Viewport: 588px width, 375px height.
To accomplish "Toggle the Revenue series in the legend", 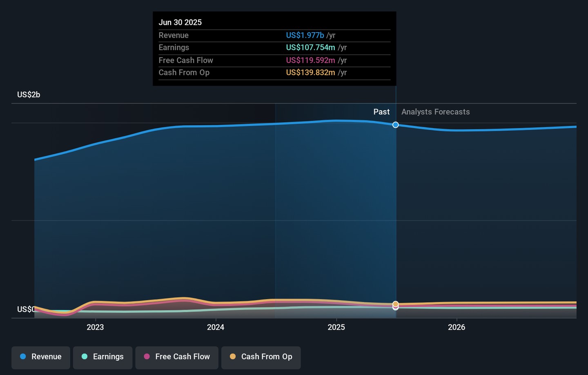I will point(41,357).
